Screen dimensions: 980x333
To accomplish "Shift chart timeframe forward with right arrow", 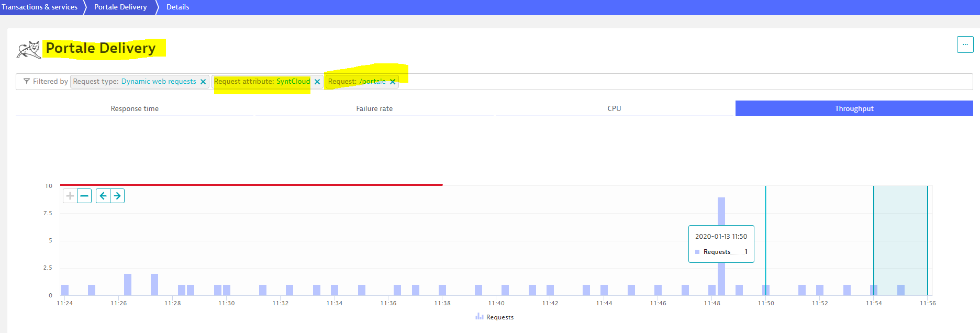I will click(117, 196).
